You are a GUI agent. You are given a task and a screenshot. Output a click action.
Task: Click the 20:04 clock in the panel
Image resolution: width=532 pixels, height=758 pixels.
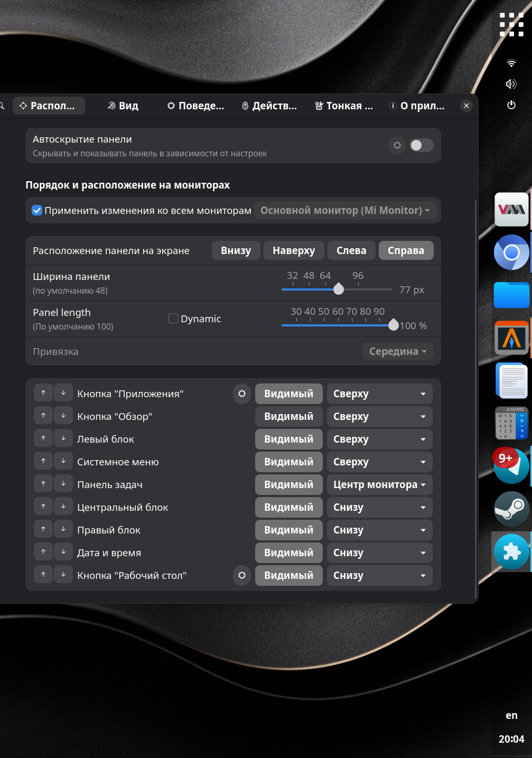[511, 739]
